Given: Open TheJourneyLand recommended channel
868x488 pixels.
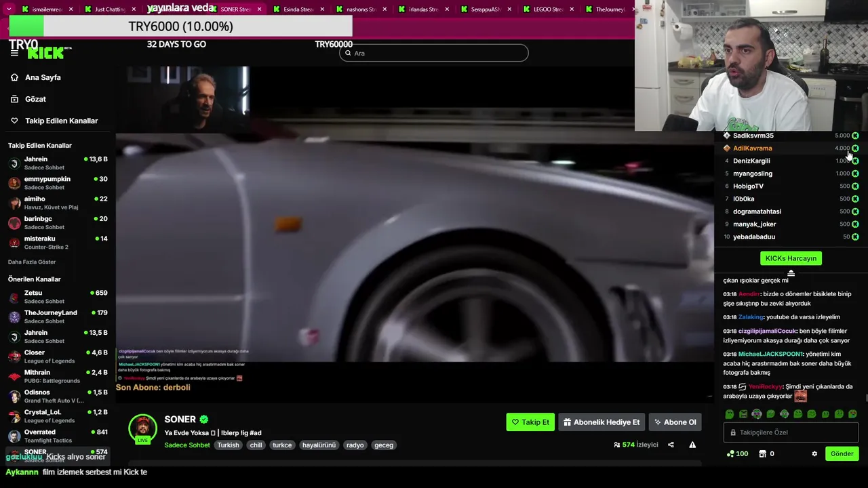Looking at the screenshot, I should [x=58, y=317].
